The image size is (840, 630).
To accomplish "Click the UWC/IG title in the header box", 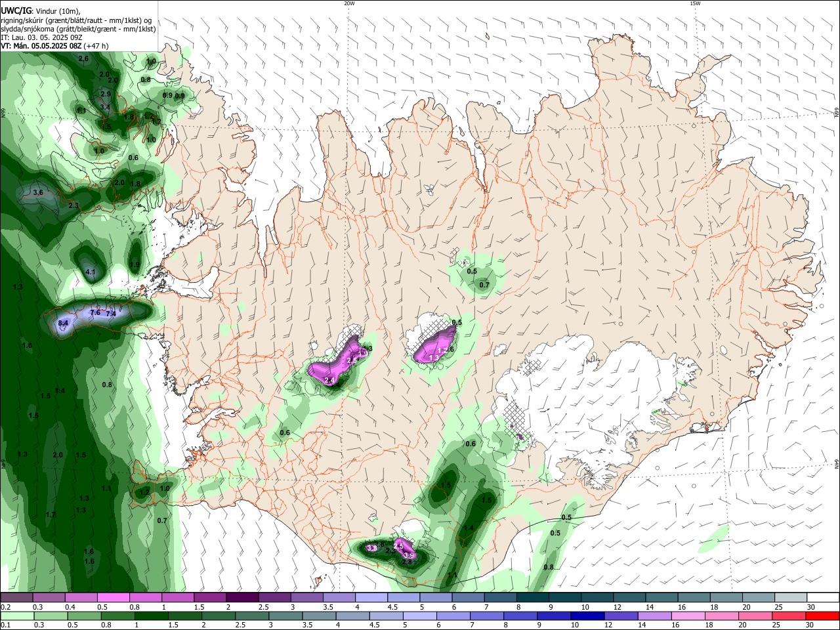I will (16, 10).
